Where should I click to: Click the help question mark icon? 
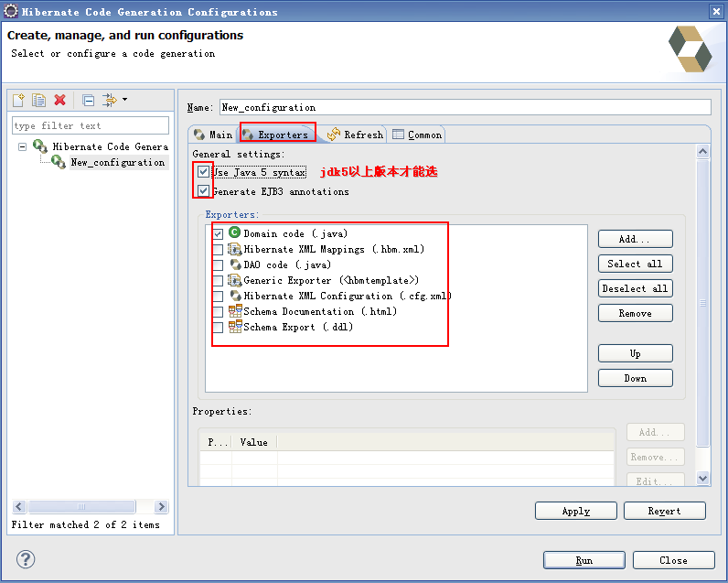point(26,559)
